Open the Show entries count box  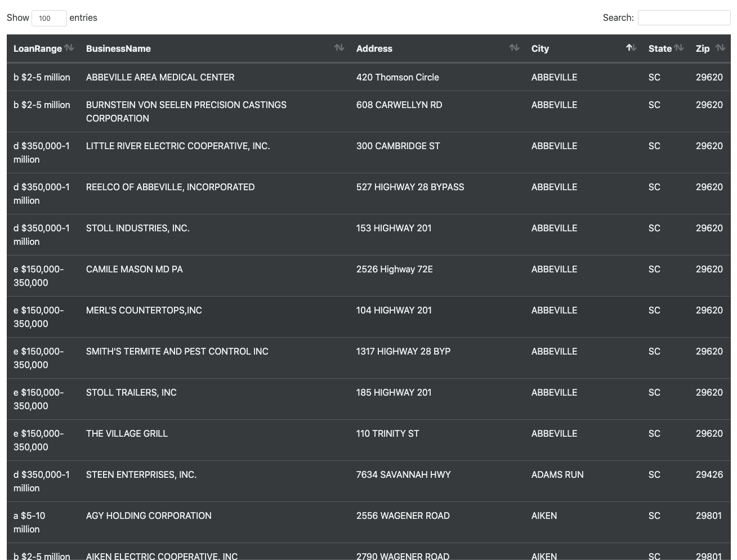[49, 18]
